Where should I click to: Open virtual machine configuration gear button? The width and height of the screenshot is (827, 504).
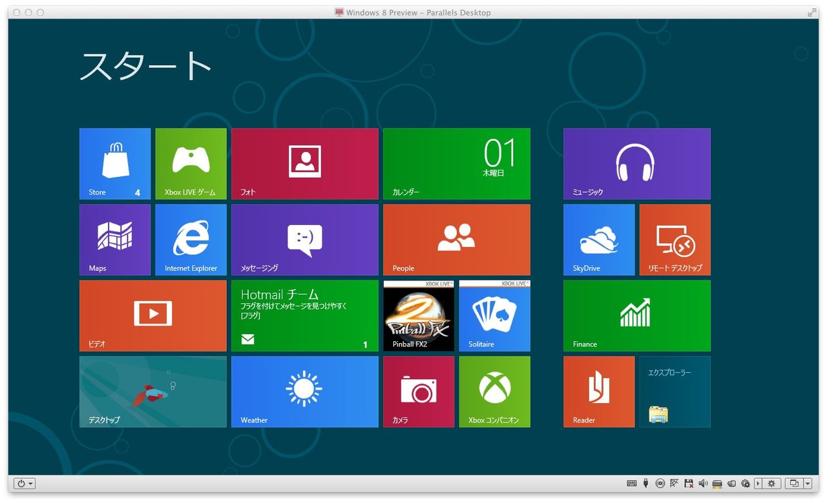click(772, 483)
